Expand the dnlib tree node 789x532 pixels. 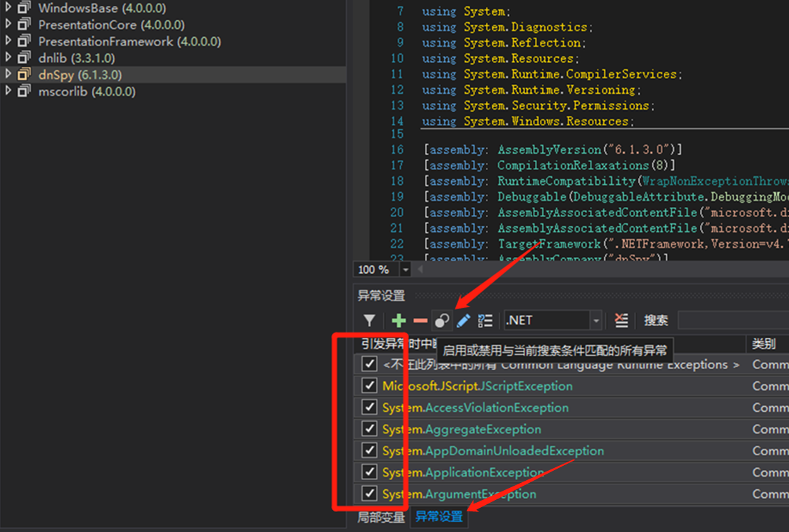(x=8, y=57)
